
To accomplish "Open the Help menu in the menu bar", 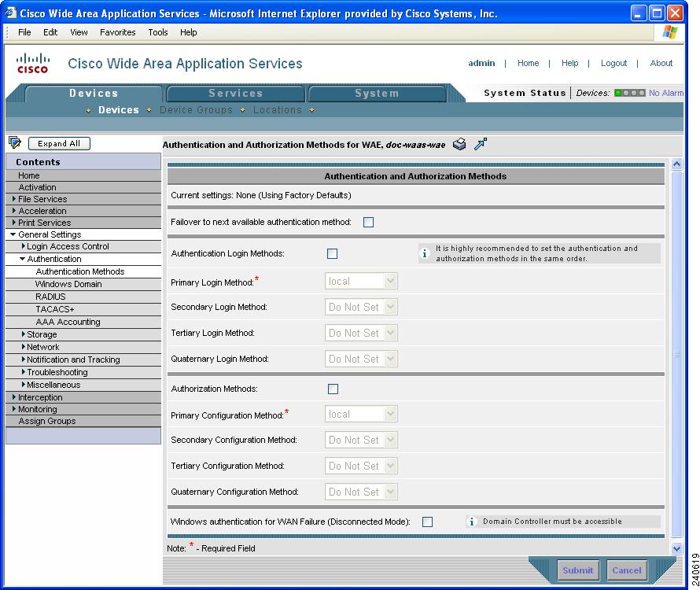I will point(189,32).
